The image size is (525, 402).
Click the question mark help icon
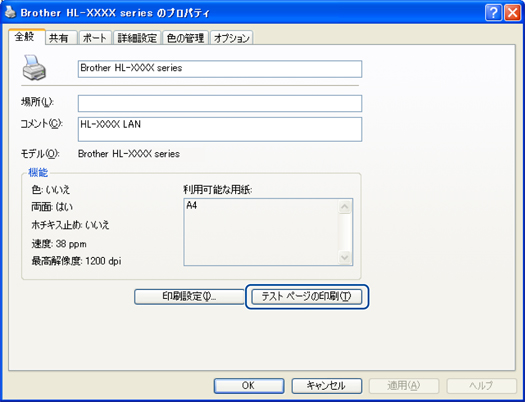click(493, 13)
